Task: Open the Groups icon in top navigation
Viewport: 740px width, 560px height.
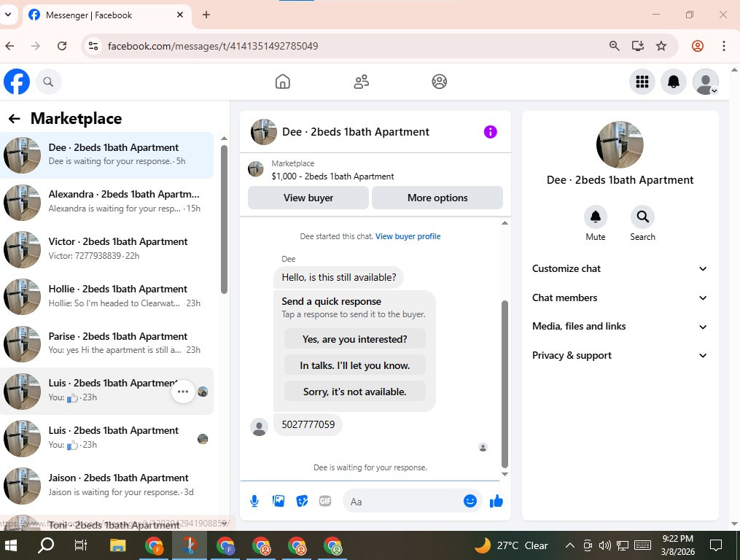Action: click(440, 82)
